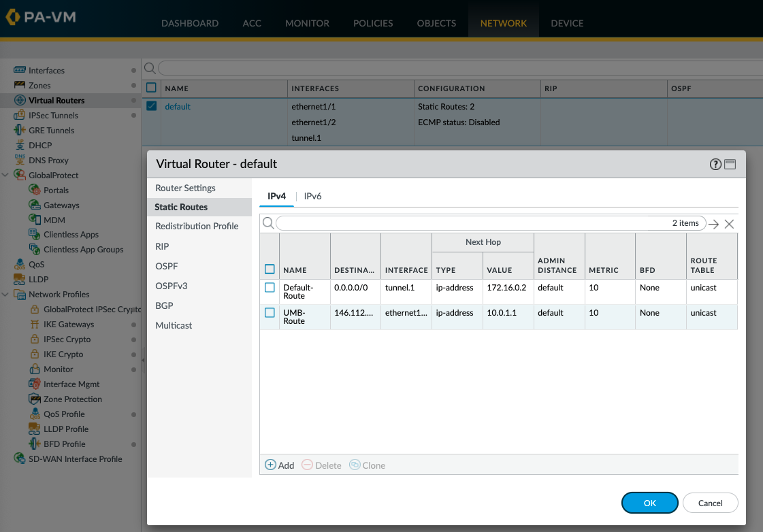Switch to the IPv6 static routes tab
The image size is (763, 532).
312,196
